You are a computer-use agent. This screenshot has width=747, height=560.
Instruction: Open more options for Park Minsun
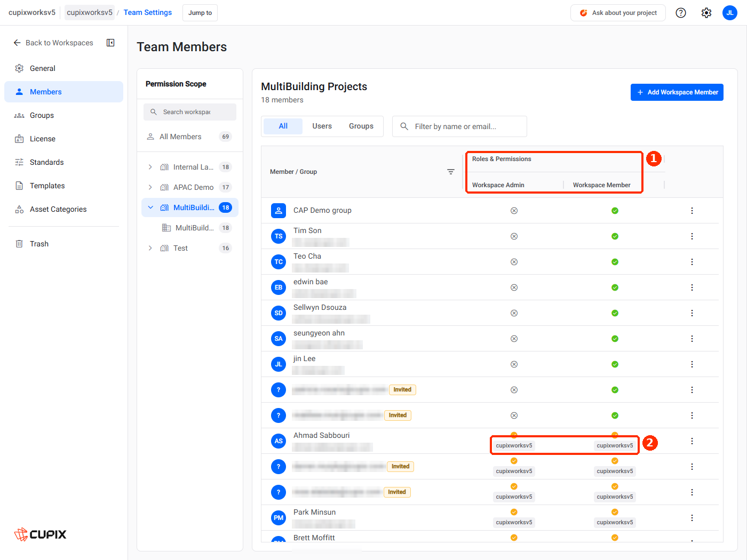pos(692,518)
